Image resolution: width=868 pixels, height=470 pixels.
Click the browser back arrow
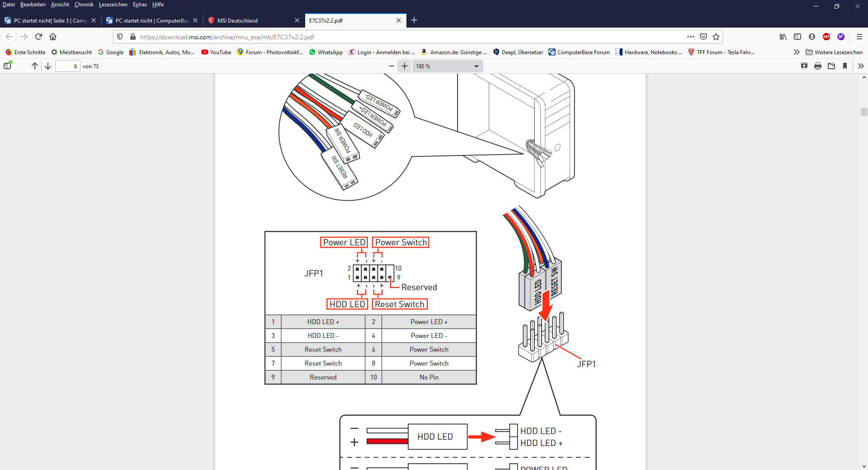click(x=9, y=37)
